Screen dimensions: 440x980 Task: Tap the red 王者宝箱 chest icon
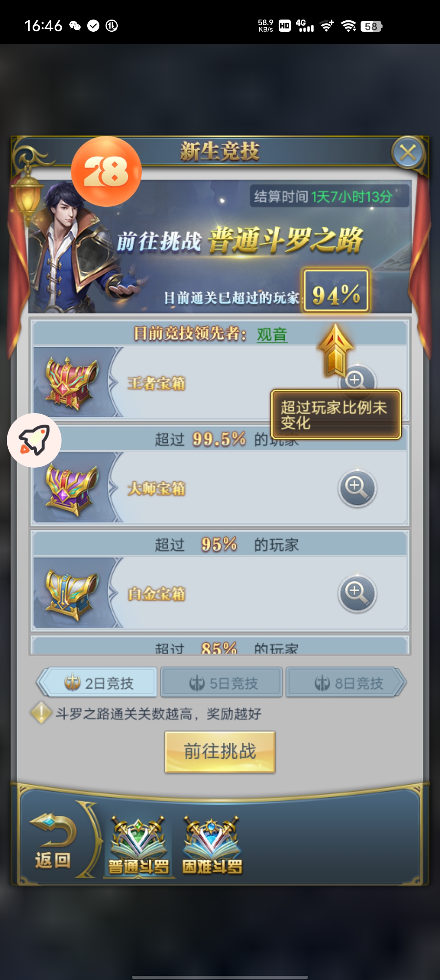(x=72, y=383)
